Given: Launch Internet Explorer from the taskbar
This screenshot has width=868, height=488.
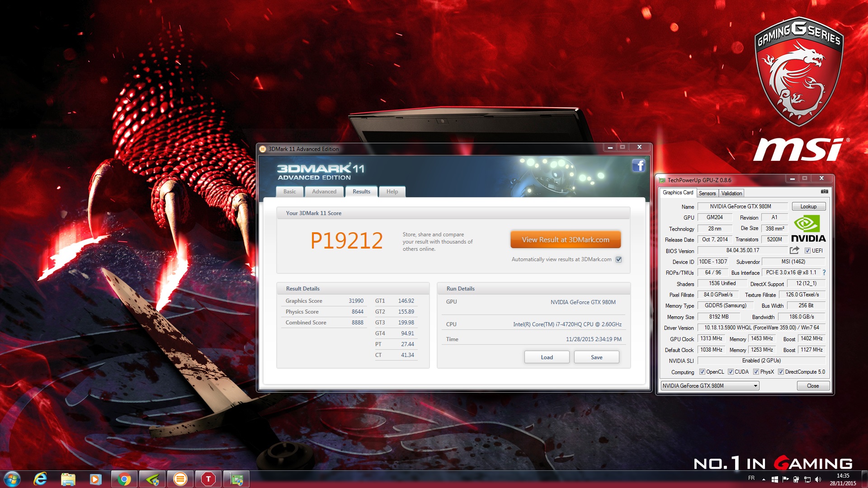Looking at the screenshot, I should [x=40, y=479].
